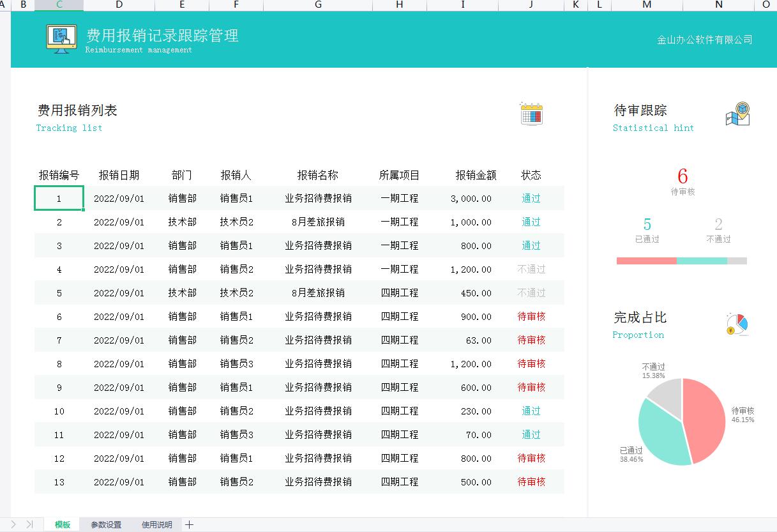Select the cell containing 报销编号 value 1
This screenshot has width=777, height=532.
click(x=59, y=198)
